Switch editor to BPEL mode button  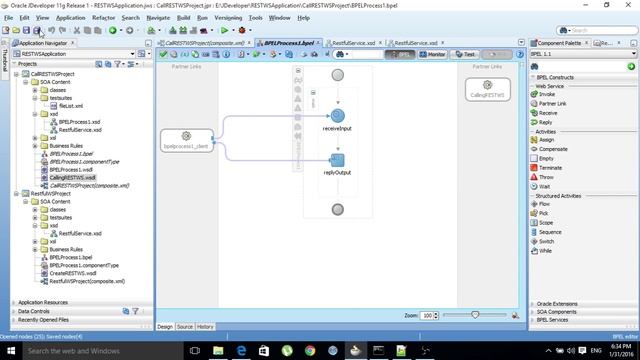coord(400,54)
